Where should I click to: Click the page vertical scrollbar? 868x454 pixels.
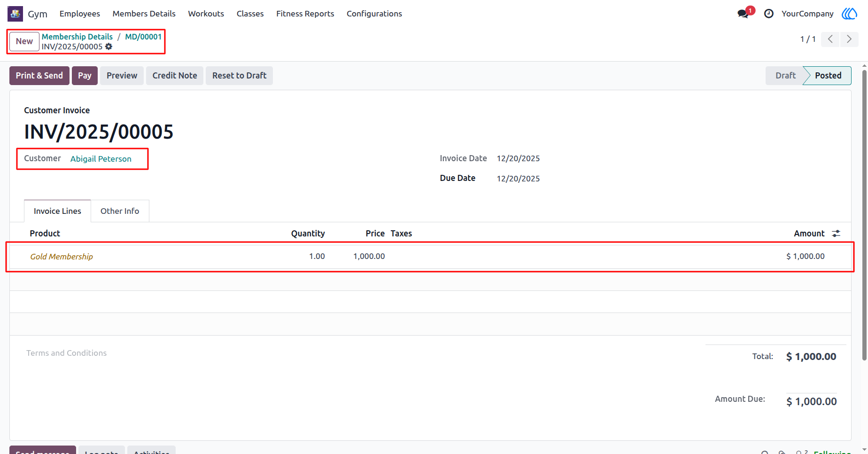(864, 215)
